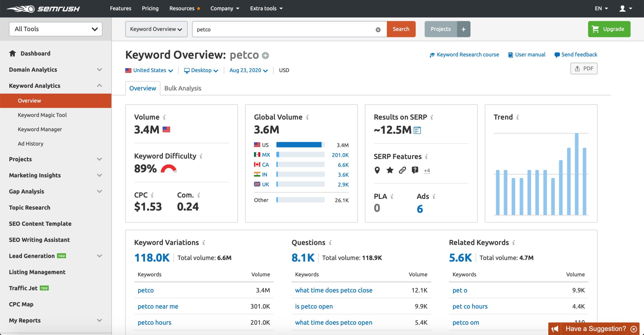
Task: Click the what time does petco close link
Action: click(x=334, y=290)
